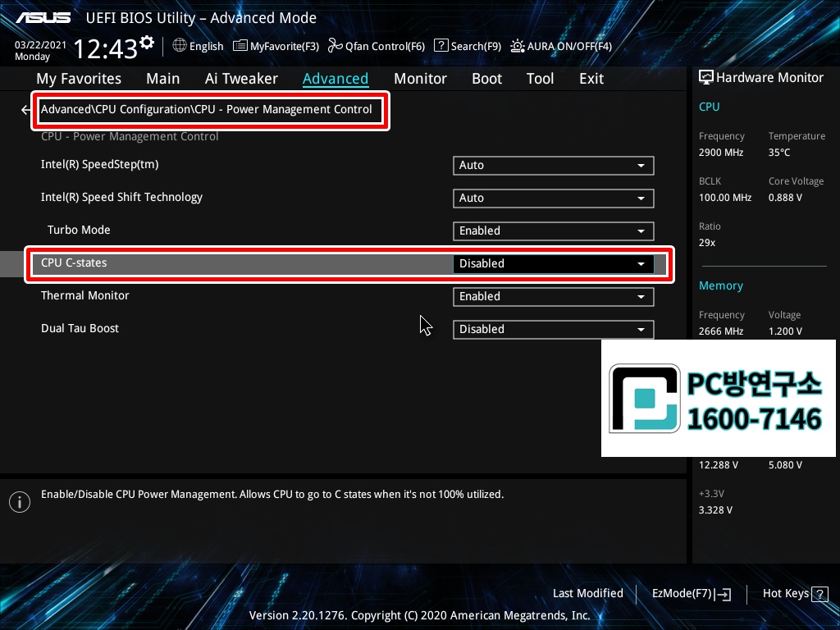Switch to EzMode(F7)
This screenshot has width=840, height=630.
click(691, 594)
